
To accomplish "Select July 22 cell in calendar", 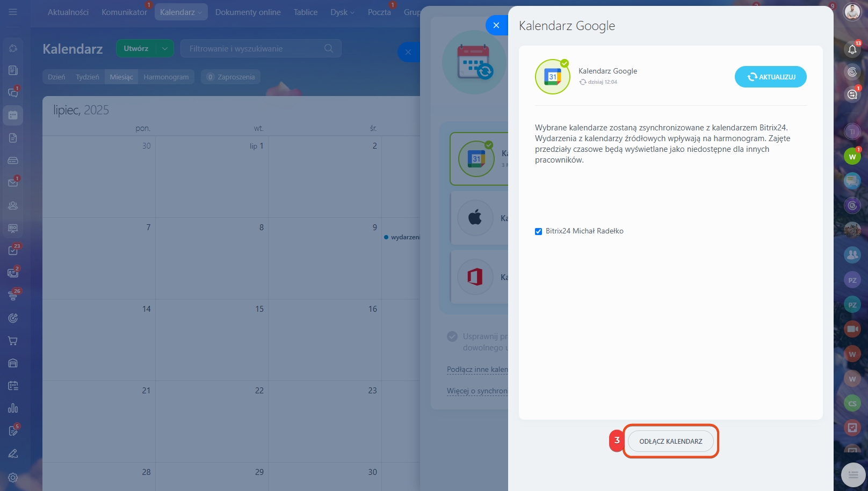I will click(x=212, y=421).
